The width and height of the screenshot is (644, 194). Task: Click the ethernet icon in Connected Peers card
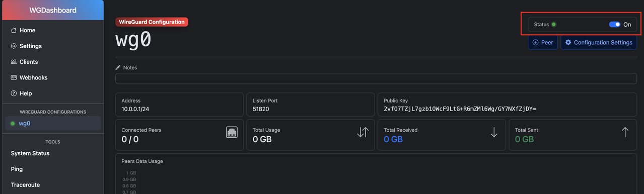point(232,132)
